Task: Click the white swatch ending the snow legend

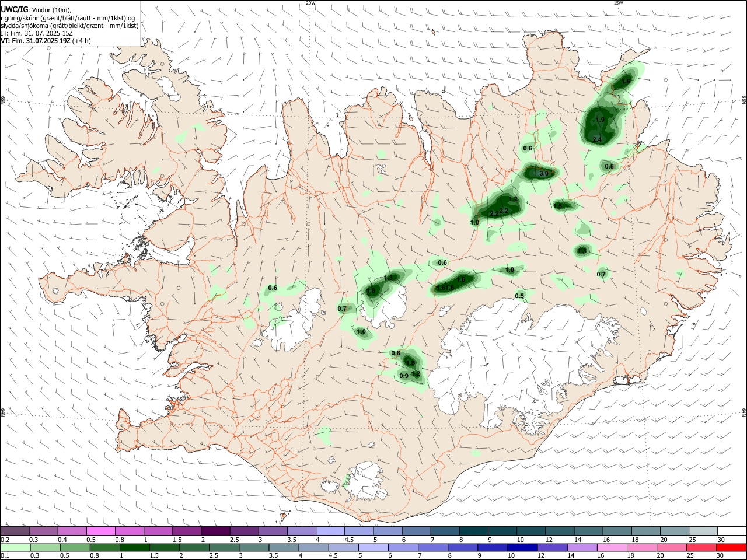Action: [731, 531]
